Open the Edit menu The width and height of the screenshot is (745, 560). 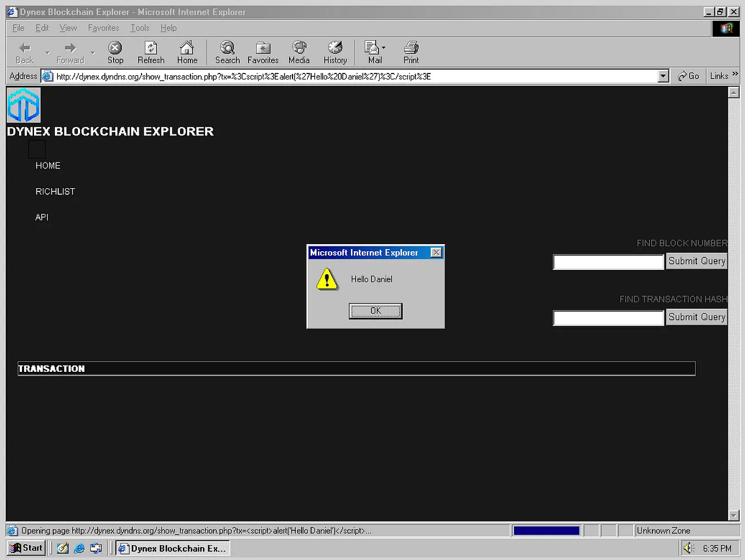click(42, 28)
